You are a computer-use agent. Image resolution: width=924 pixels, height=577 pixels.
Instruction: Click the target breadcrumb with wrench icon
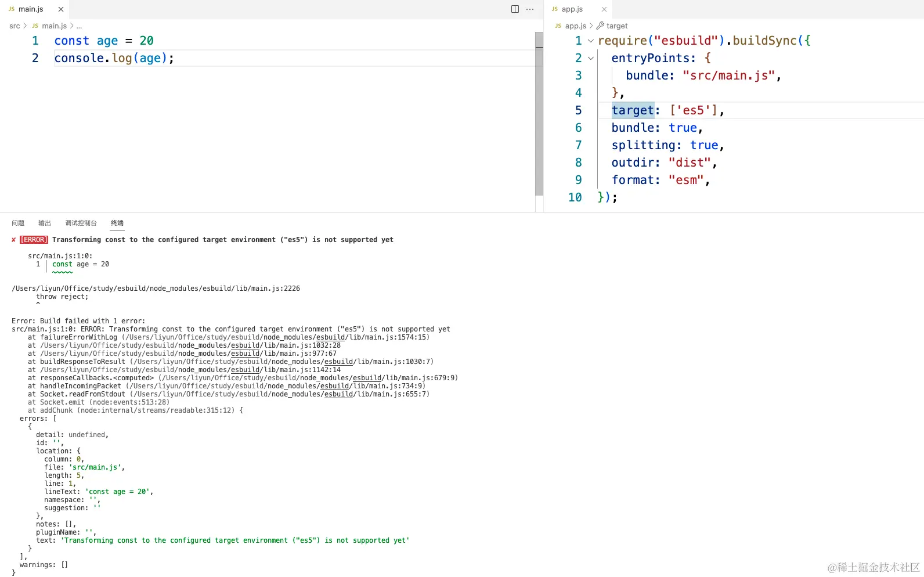click(612, 26)
